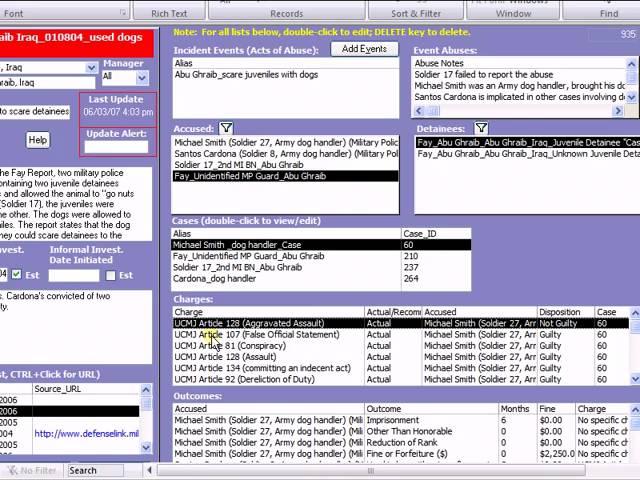Click the Informal Invest date field
The image size is (640, 480).
74,276
